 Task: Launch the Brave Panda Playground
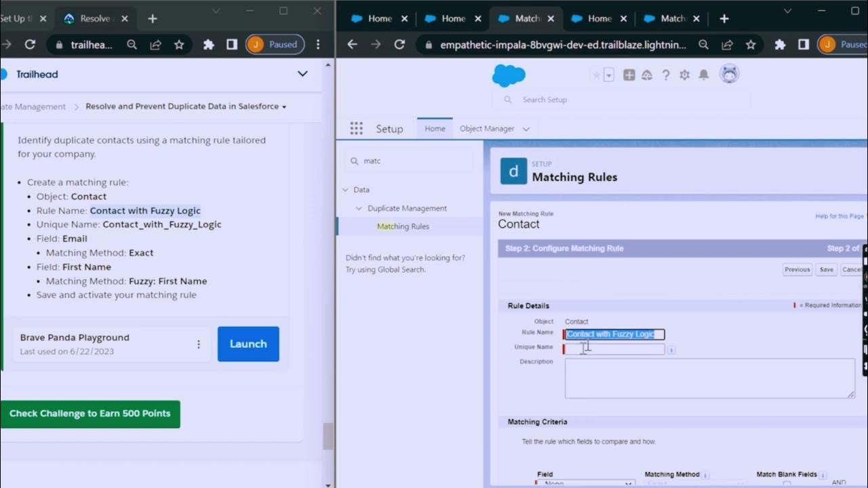point(248,344)
